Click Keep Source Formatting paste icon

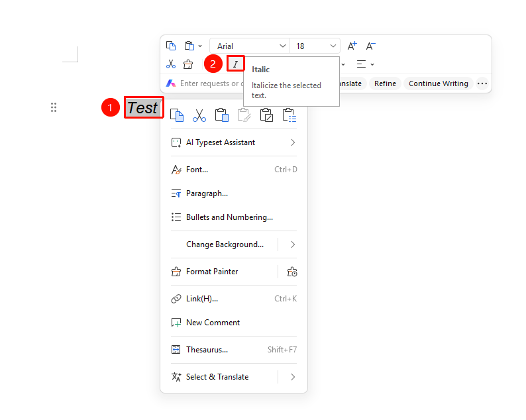[244, 115]
